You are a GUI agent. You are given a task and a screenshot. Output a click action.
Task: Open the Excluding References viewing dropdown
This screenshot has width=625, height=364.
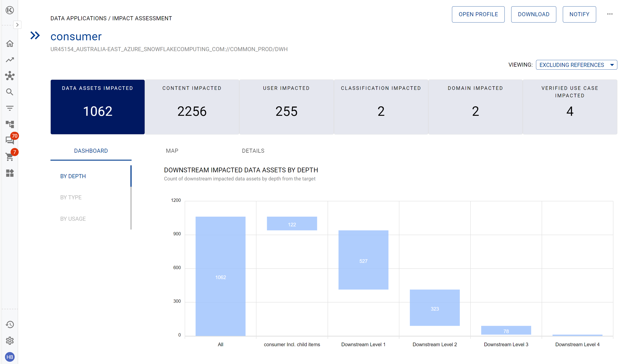(576, 65)
